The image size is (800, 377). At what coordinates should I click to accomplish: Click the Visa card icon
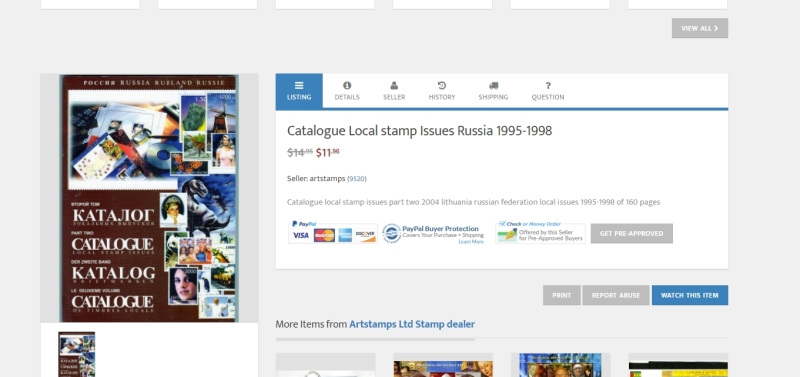tap(301, 235)
